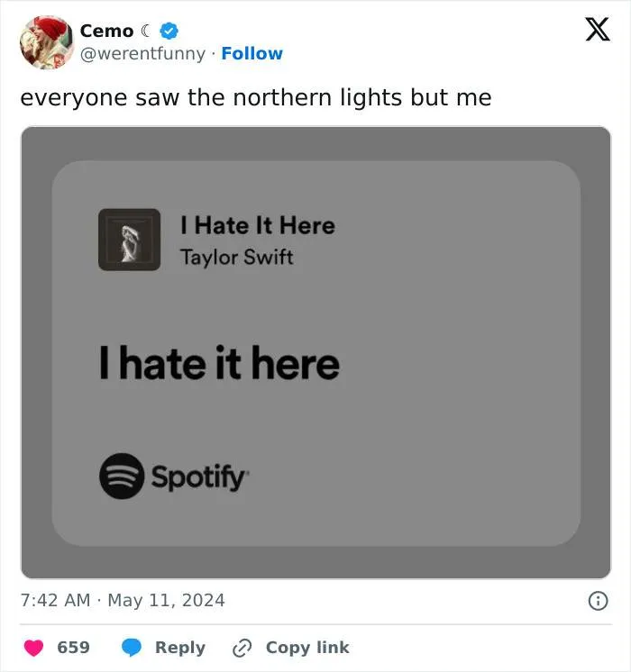
Task: Click the Copy link text
Action: pos(306,648)
